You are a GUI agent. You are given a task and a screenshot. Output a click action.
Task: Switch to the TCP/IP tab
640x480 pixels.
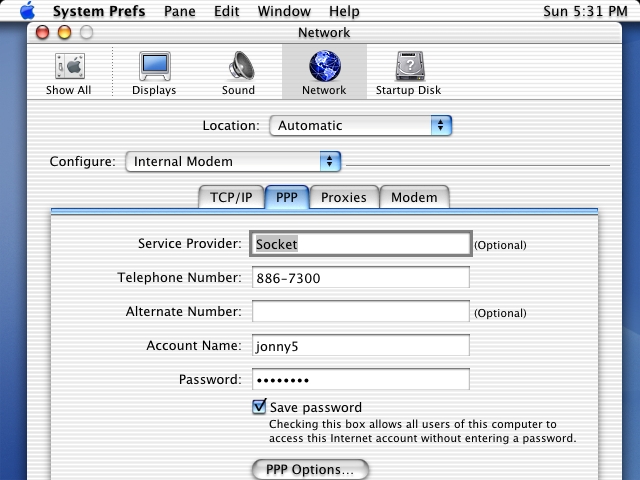(231, 197)
